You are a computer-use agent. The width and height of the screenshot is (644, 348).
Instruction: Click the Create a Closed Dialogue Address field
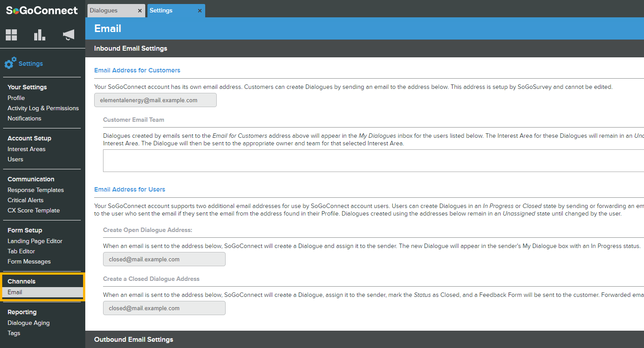point(164,308)
